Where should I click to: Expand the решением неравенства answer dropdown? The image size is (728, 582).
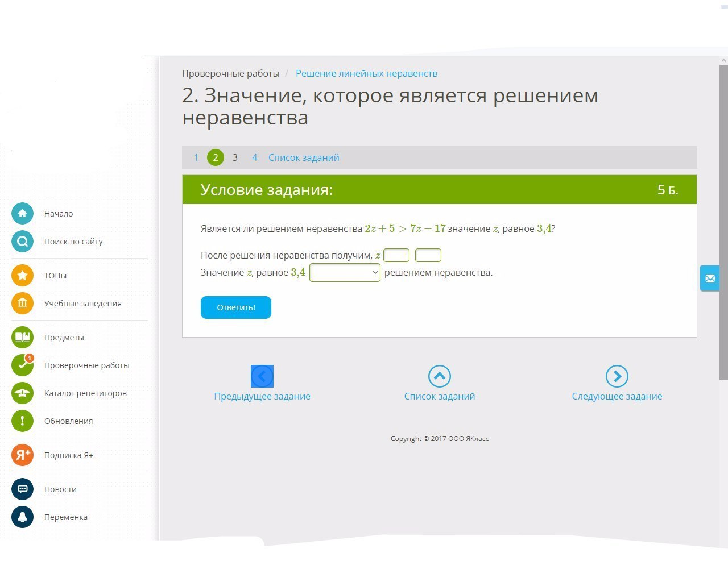tap(345, 273)
